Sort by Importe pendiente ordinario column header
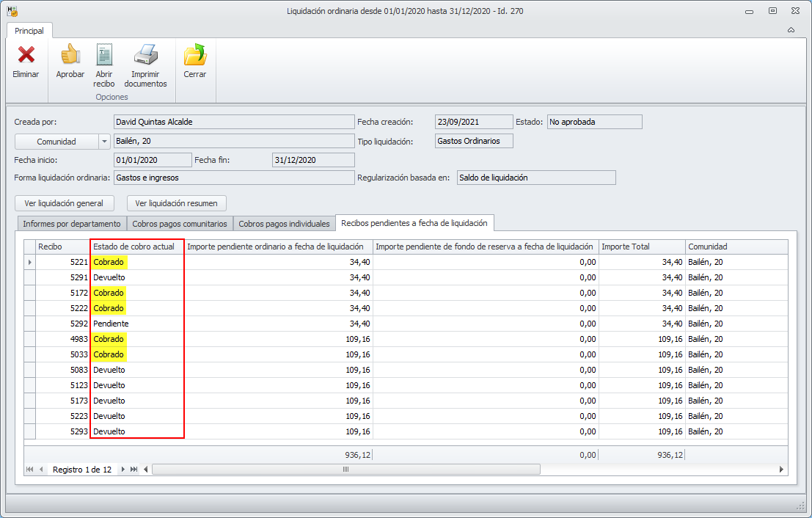 coord(279,247)
